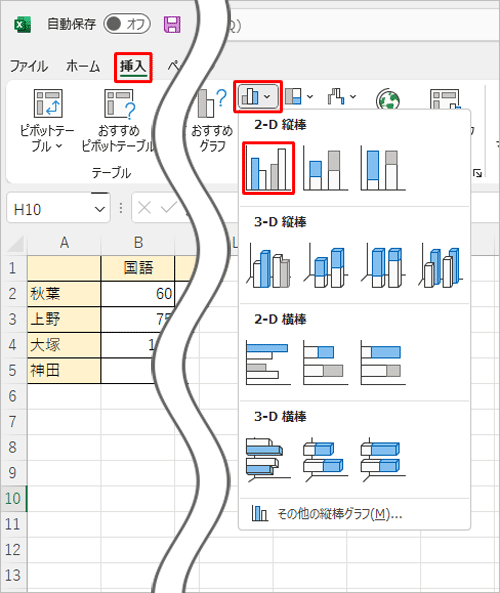Select column B header
Image resolution: width=500 pixels, height=593 pixels.
tap(138, 243)
